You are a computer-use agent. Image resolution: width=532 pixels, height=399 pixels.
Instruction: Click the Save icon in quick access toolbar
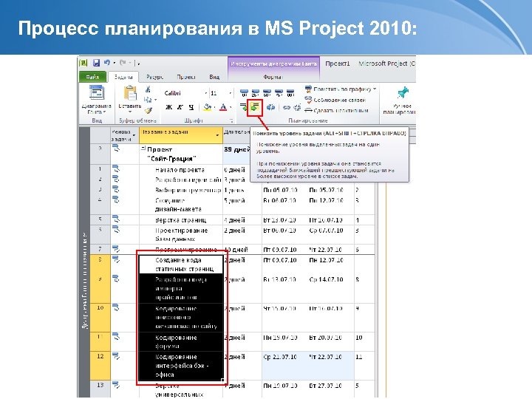click(x=96, y=63)
